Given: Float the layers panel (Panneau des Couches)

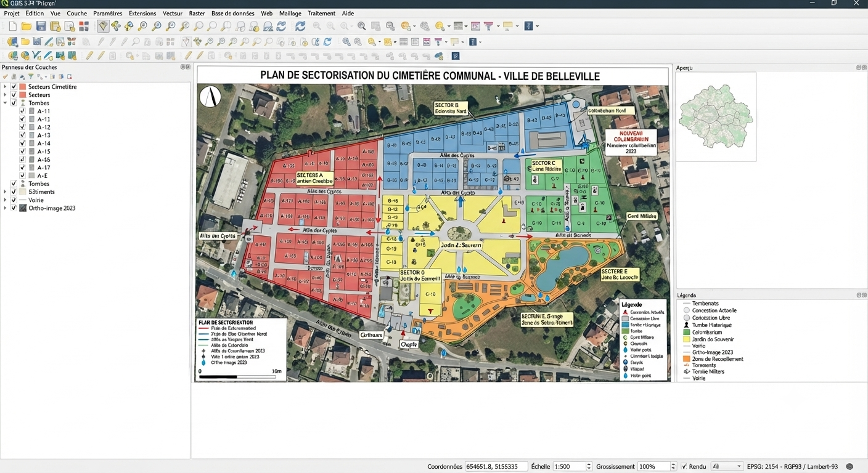Looking at the screenshot, I should coord(182,67).
